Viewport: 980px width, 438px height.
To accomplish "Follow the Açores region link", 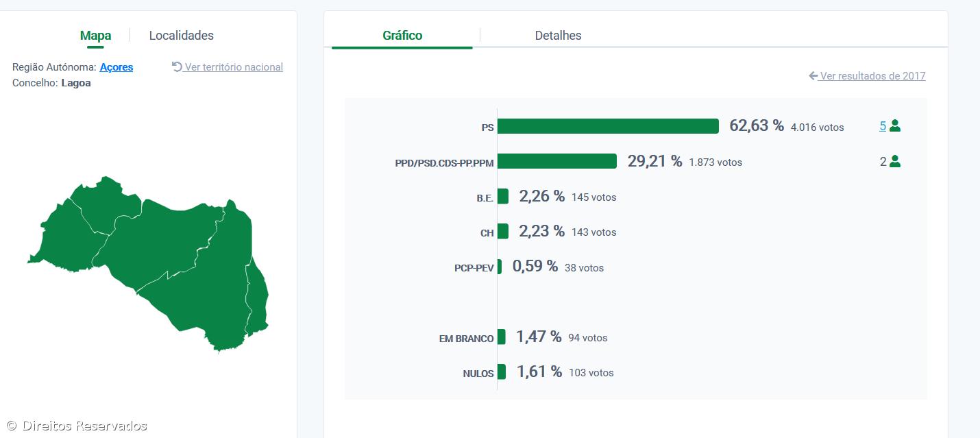I will tap(117, 67).
